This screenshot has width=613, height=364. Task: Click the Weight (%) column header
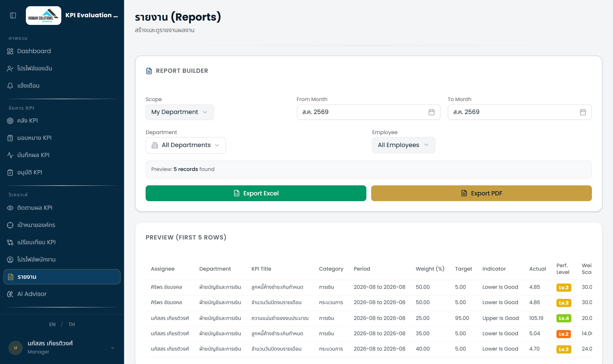point(430,269)
